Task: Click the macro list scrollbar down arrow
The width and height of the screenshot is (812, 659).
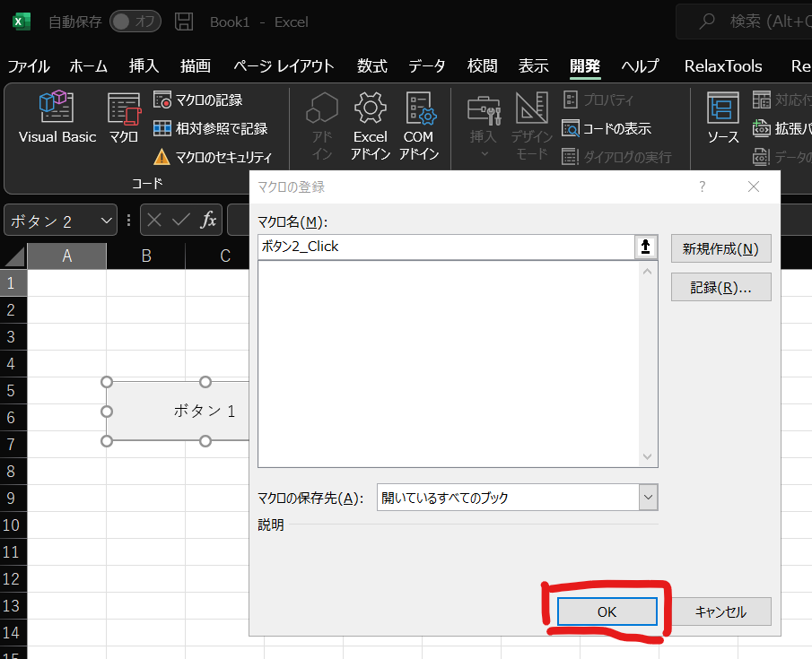Action: point(648,456)
